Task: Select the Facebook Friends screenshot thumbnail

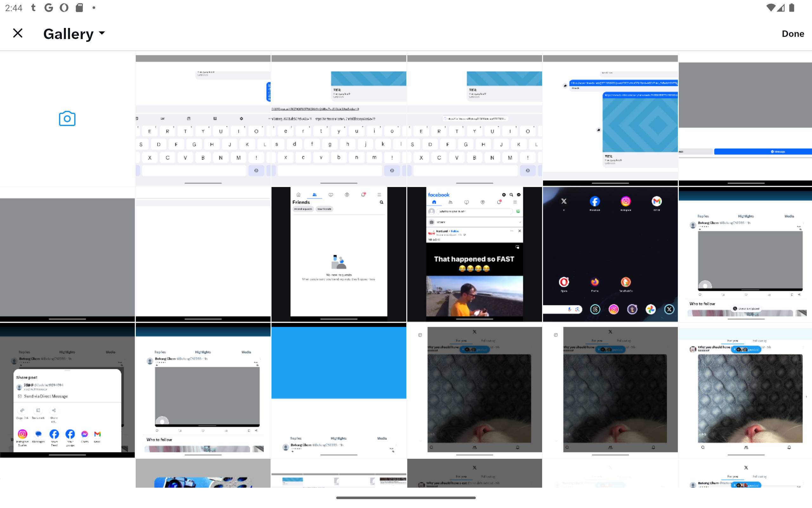Action: (x=338, y=254)
